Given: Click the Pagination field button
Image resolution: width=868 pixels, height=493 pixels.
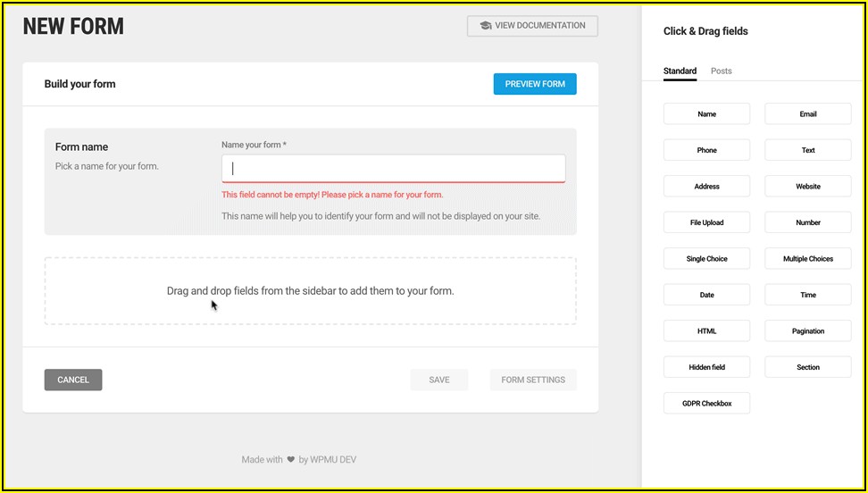Looking at the screenshot, I should click(807, 331).
